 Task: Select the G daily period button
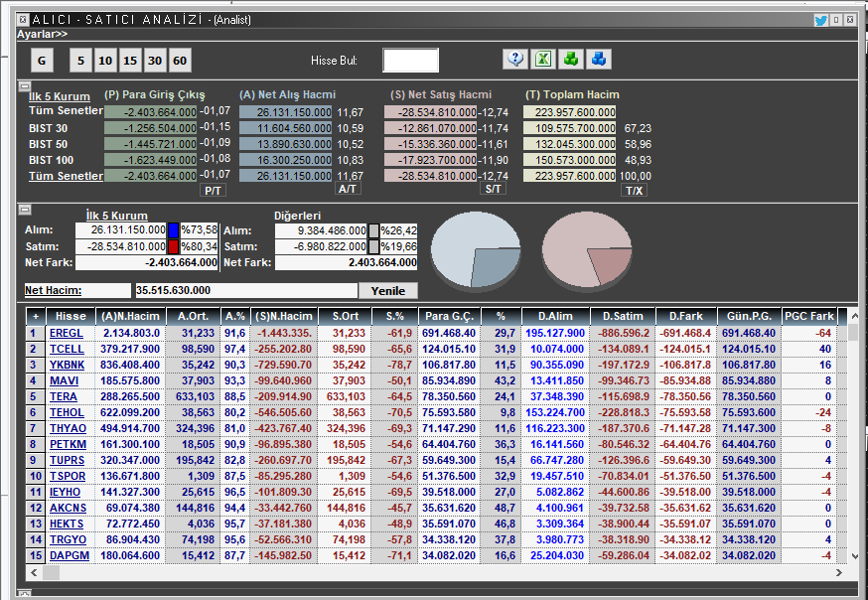(x=42, y=61)
